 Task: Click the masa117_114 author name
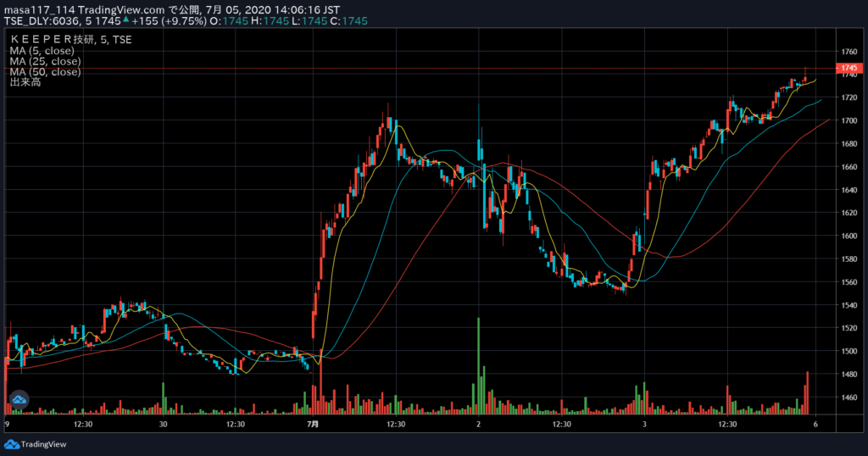coord(39,10)
